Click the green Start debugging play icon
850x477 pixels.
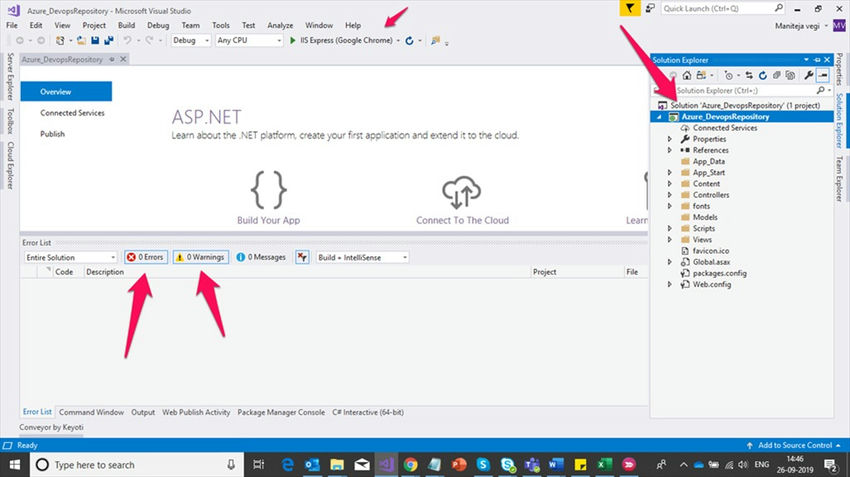click(x=293, y=41)
